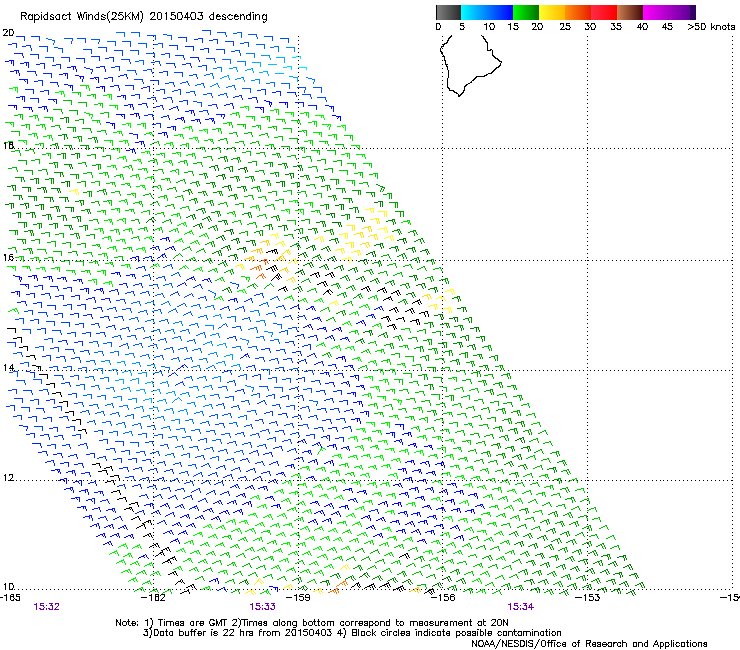The height and width of the screenshot is (650, 740).
Task: Click legend value 35
Action: click(x=616, y=27)
